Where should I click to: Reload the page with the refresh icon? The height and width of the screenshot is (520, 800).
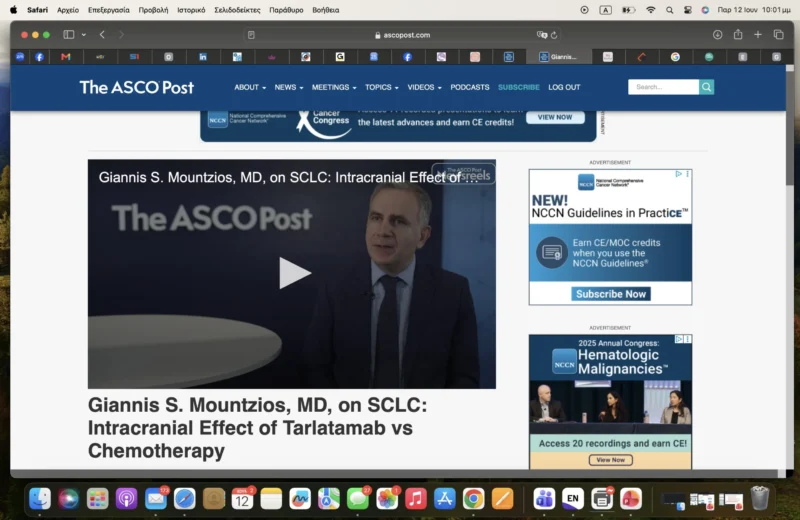(554, 35)
